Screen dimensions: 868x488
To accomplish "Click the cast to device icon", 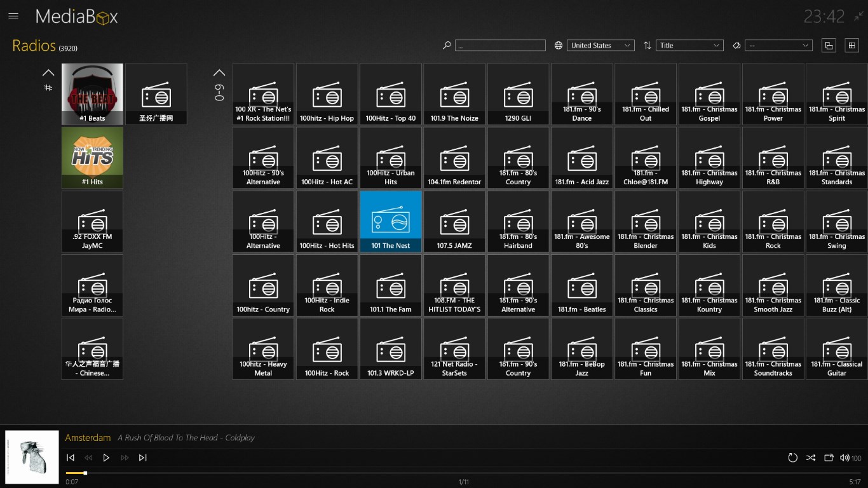I will pos(829,457).
